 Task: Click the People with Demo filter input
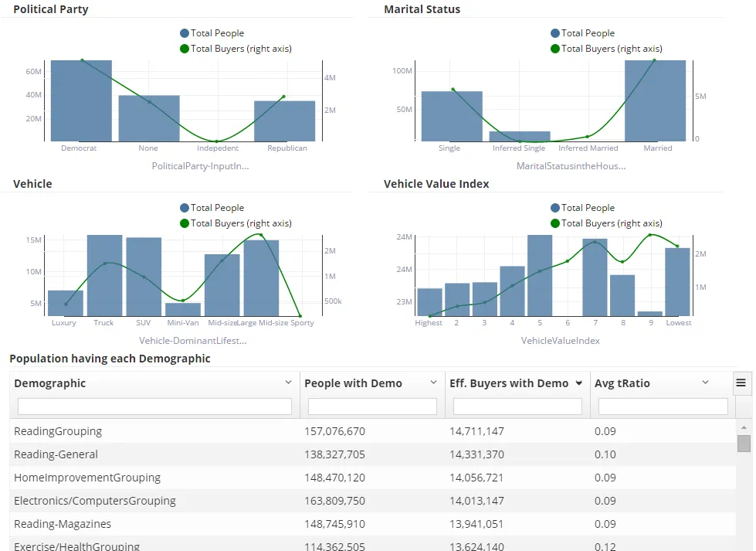pyautogui.click(x=372, y=406)
